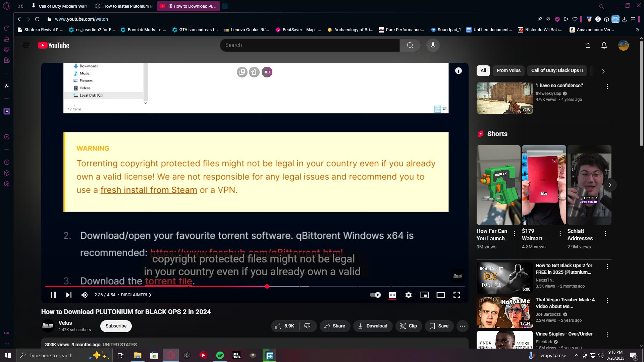Mute the video volume
The height and width of the screenshot is (362, 644).
coord(84,295)
